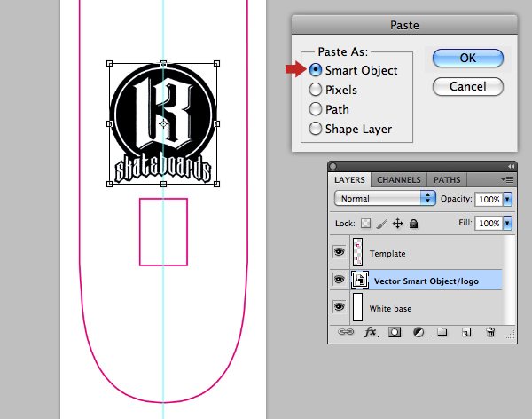The width and height of the screenshot is (532, 419).
Task: Delete layer with trash icon
Action: [x=490, y=332]
